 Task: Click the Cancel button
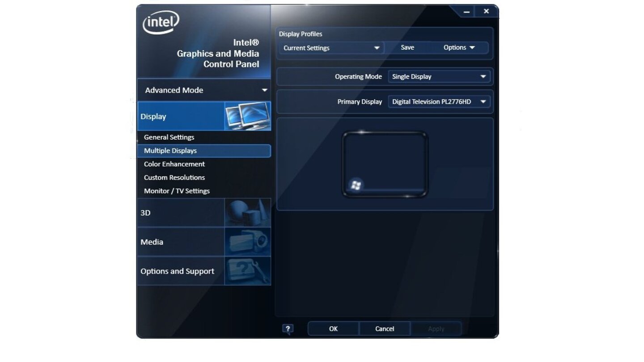point(385,328)
